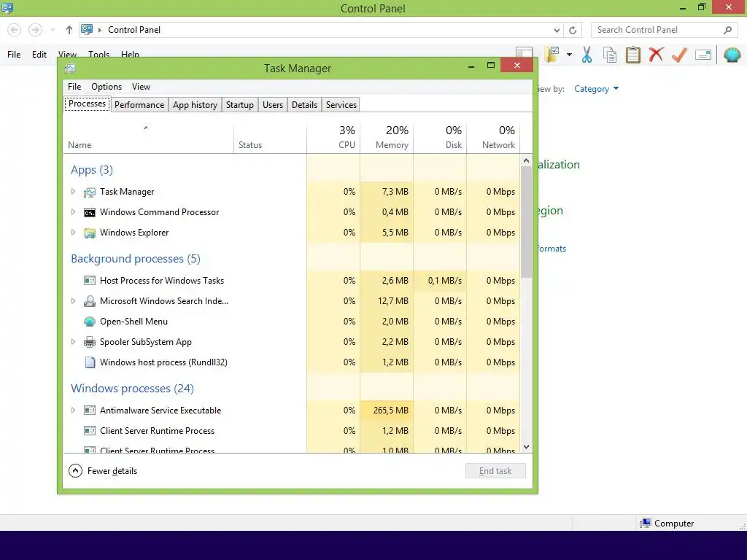Switch to the Services tab

point(341,105)
